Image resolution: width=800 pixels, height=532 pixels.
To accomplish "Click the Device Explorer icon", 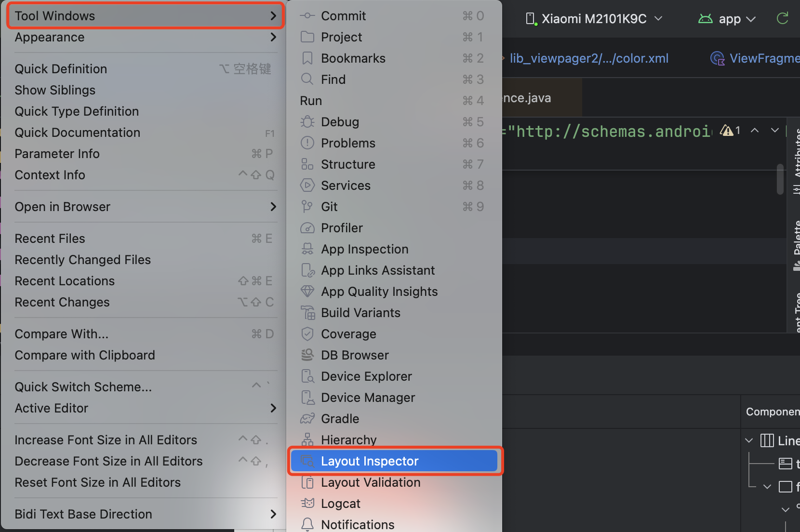I will coord(307,376).
